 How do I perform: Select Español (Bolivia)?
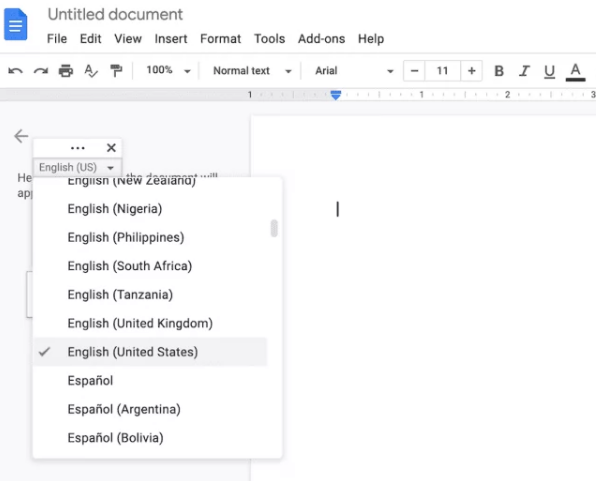click(x=150, y=438)
